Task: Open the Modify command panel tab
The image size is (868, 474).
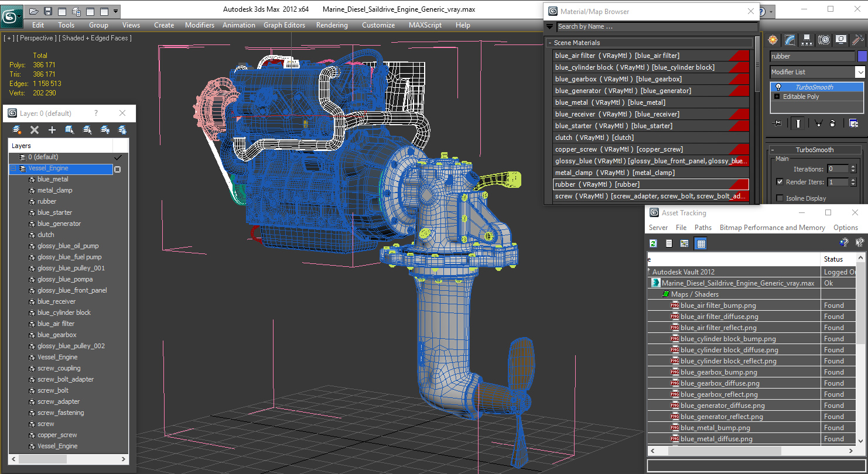Action: [790, 40]
